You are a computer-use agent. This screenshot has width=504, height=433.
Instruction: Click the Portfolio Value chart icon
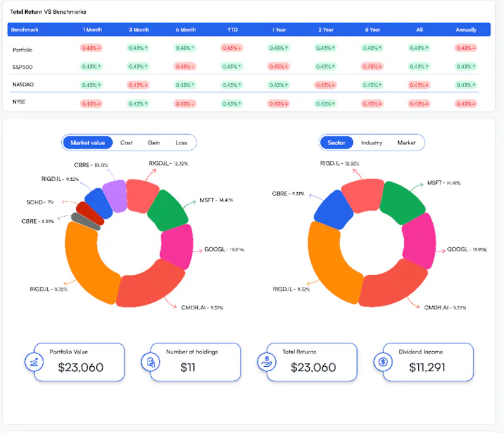[34, 362]
